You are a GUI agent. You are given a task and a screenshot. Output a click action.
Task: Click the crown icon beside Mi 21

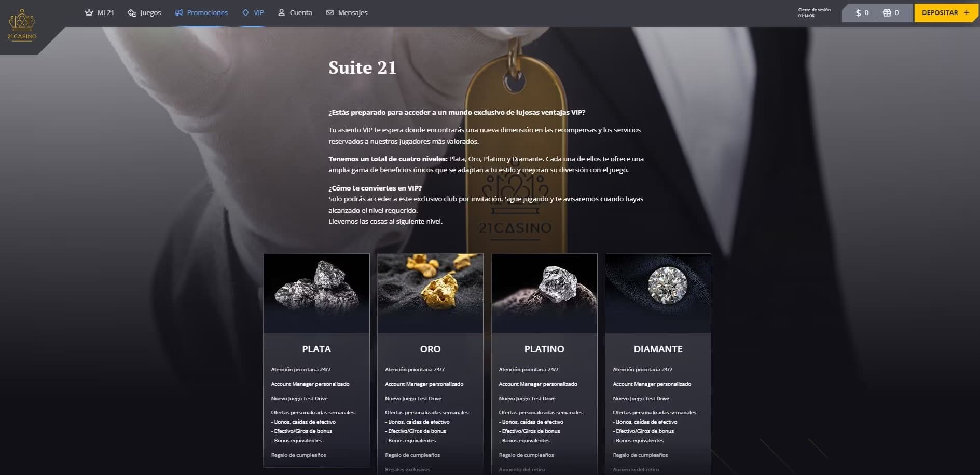click(x=89, y=12)
